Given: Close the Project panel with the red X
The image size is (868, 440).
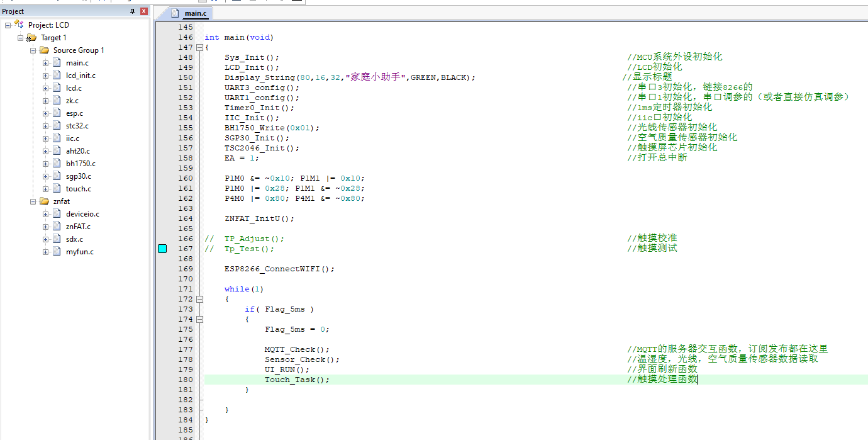Looking at the screenshot, I should 144,11.
